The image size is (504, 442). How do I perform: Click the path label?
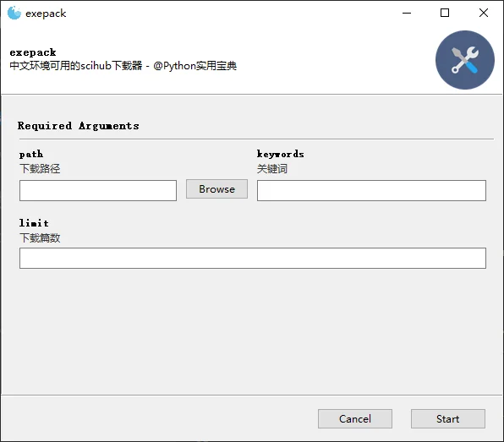click(x=31, y=154)
